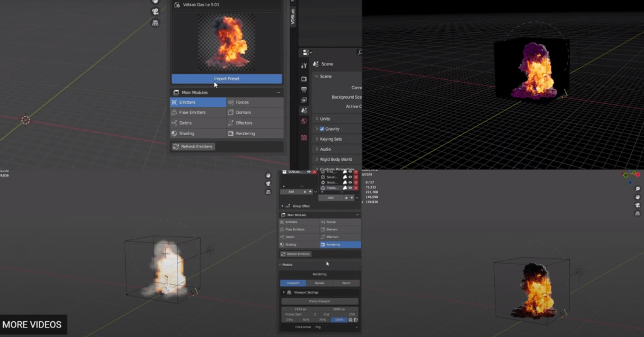Expand the Keying Sets section

[x=317, y=139]
